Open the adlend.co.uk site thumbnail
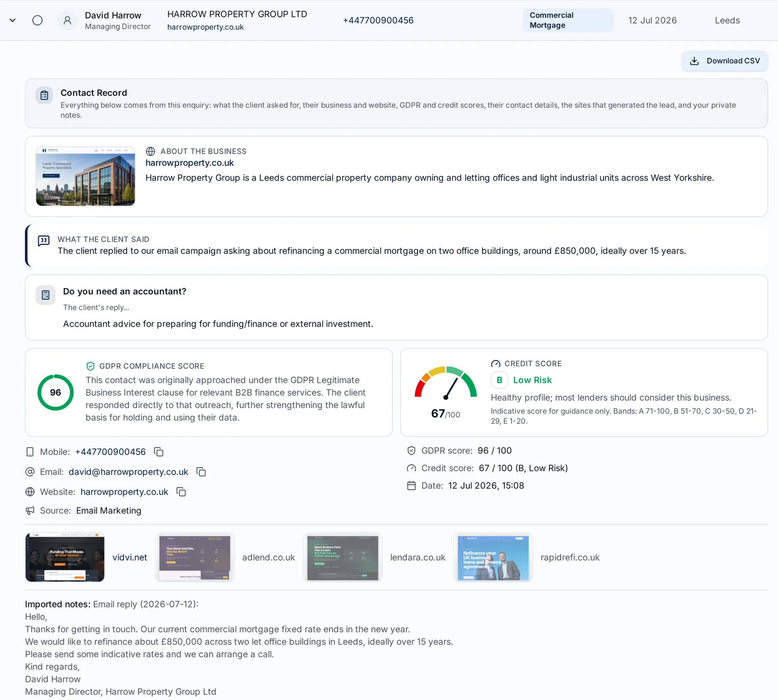 194,557
